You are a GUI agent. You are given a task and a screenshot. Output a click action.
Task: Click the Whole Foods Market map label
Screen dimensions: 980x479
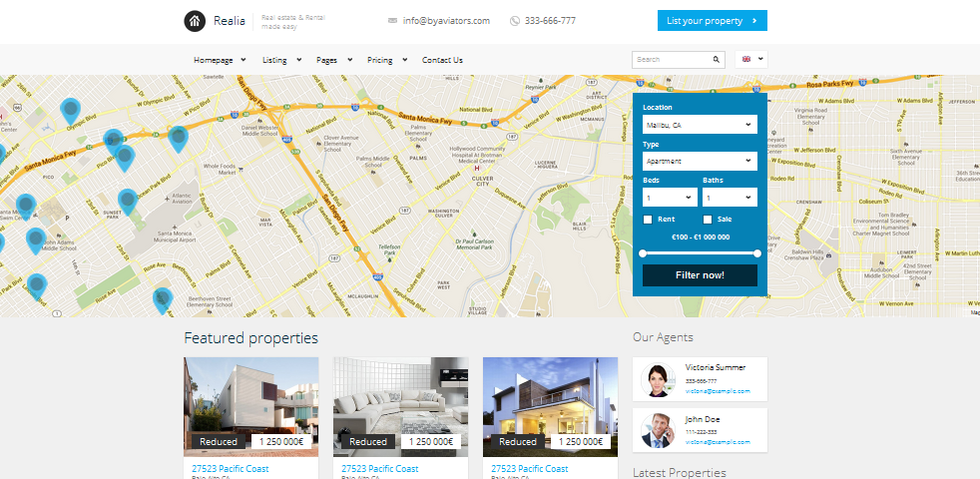(220, 169)
